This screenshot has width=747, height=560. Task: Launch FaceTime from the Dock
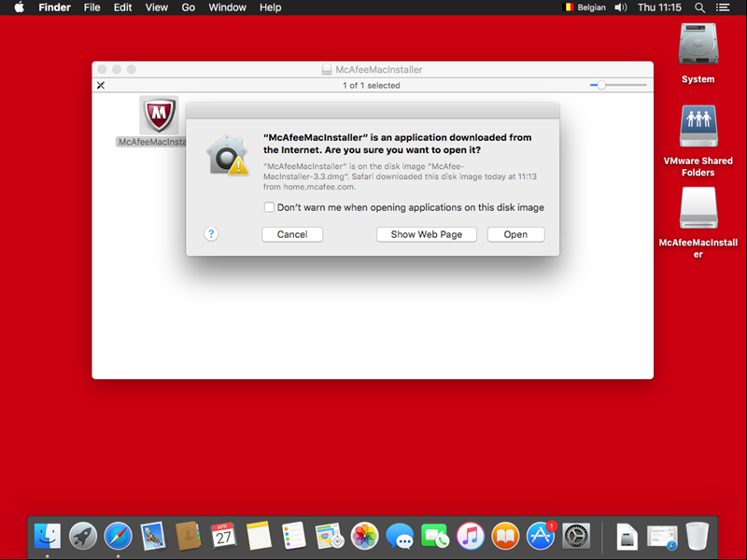click(435, 536)
